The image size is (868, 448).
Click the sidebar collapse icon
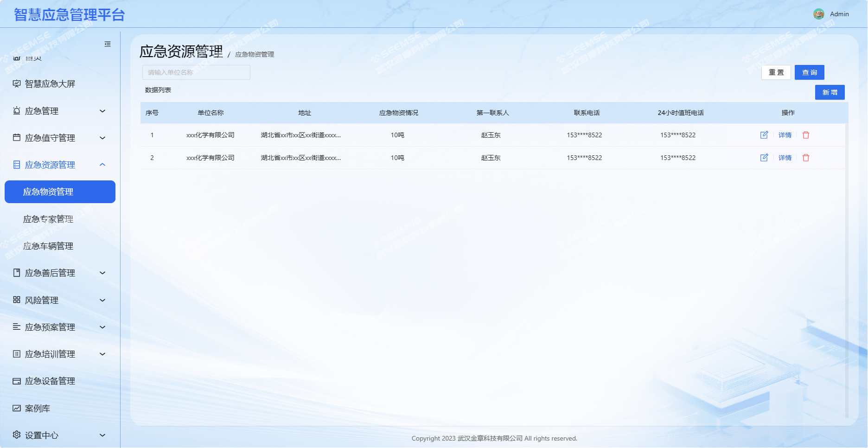[108, 44]
